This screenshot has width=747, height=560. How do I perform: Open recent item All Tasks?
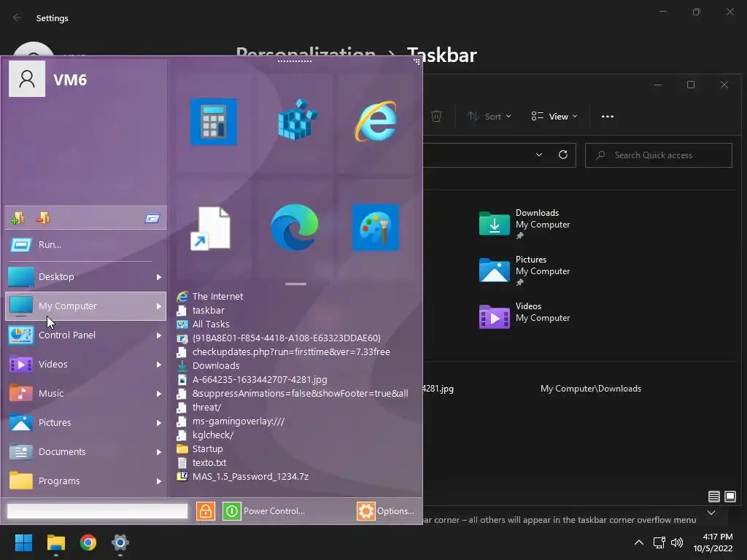pos(203,324)
